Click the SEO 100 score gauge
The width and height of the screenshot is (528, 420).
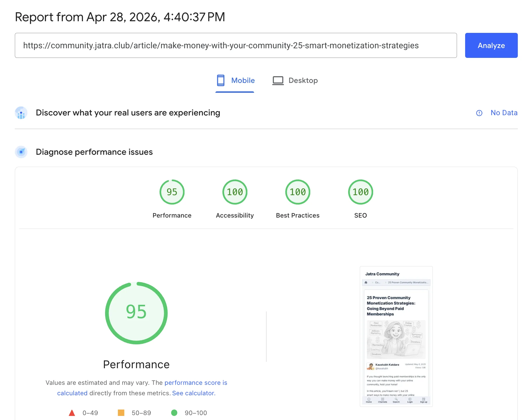[360, 192]
